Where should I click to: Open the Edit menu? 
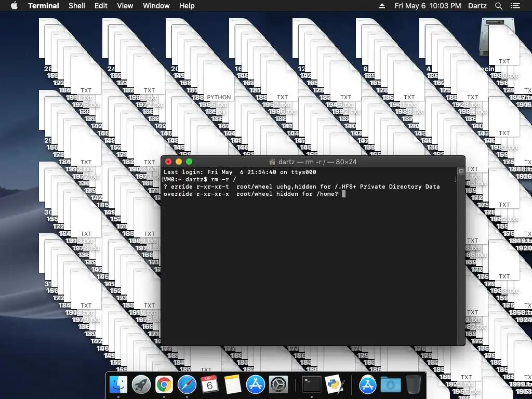(101, 6)
